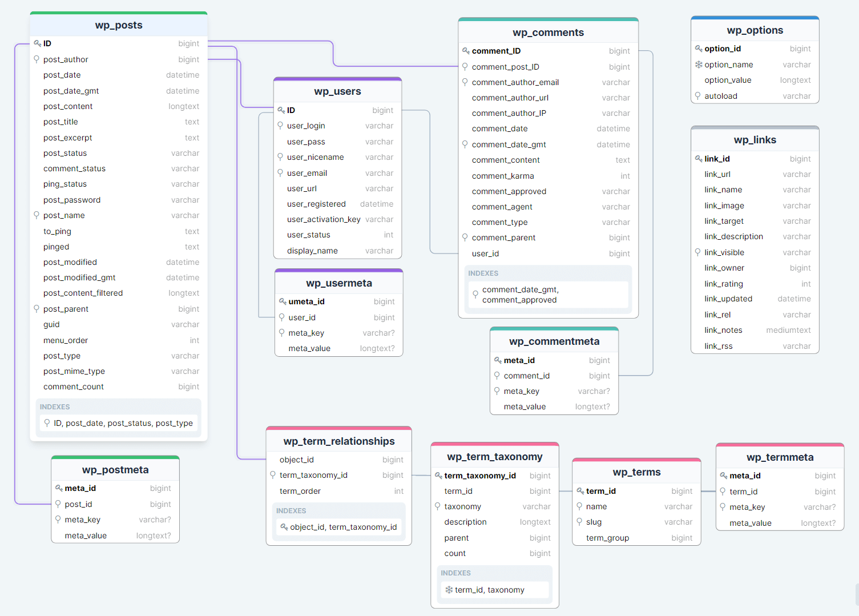
Task: Click the index icon next to post_author
Action: pos(37,59)
